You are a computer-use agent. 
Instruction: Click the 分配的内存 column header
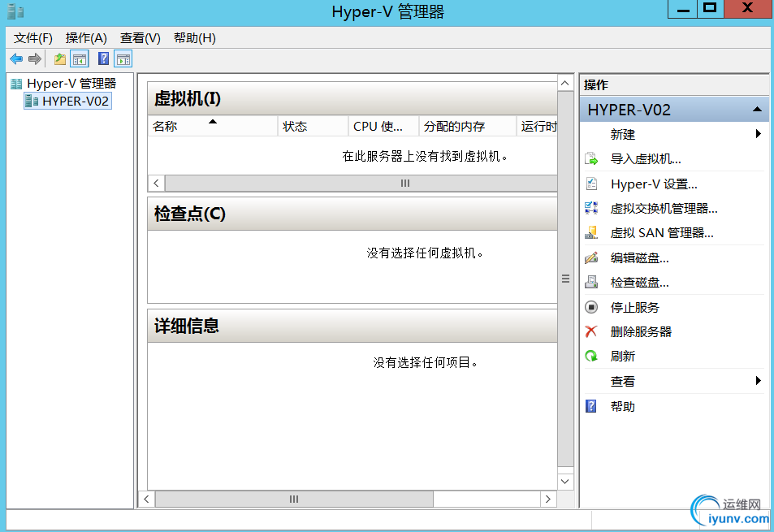pyautogui.click(x=468, y=127)
